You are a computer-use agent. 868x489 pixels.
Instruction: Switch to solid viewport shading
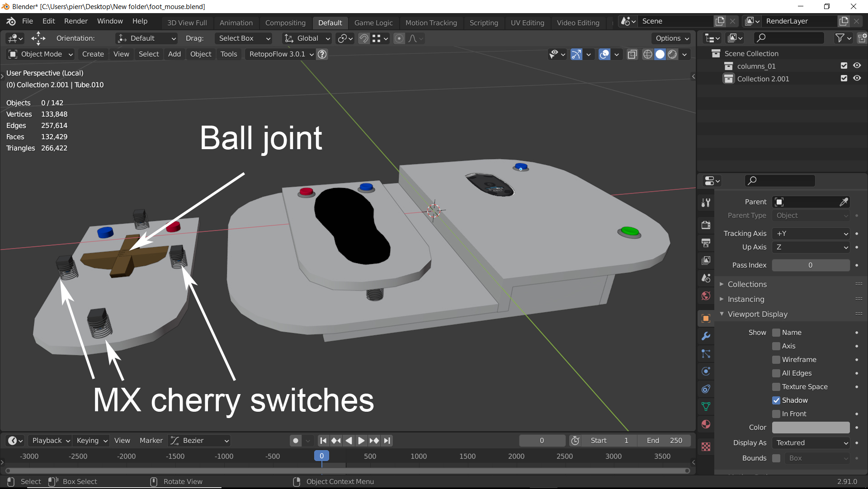pyautogui.click(x=660, y=54)
